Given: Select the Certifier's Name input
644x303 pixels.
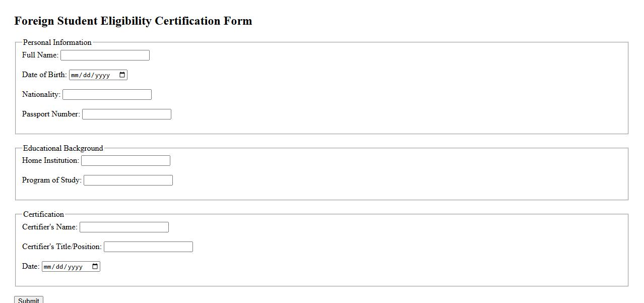Looking at the screenshot, I should [124, 227].
